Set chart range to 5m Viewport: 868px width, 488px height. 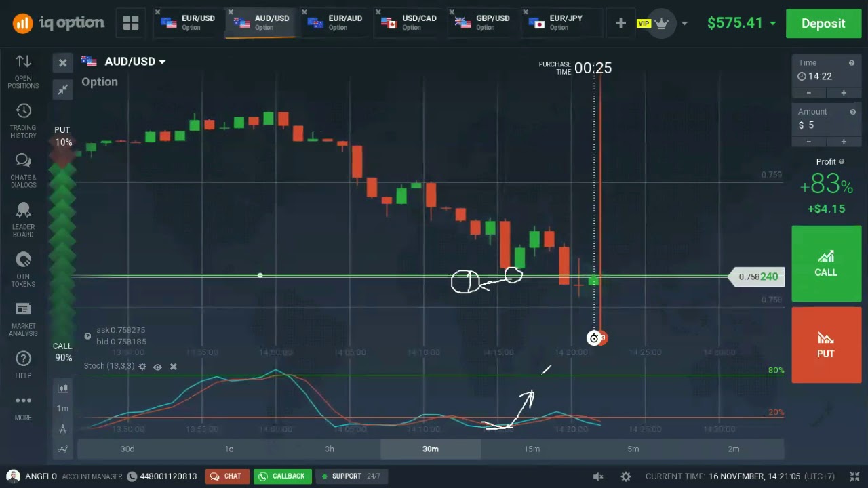(x=633, y=449)
